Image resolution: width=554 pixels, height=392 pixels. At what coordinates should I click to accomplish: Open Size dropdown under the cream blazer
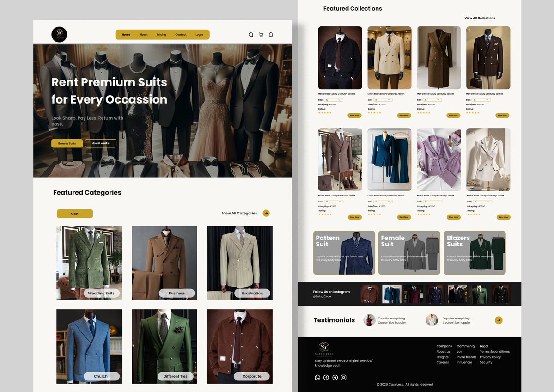point(383,100)
